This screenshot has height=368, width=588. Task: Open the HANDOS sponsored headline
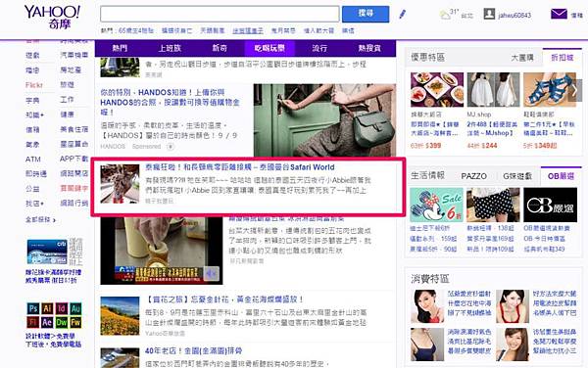[170, 102]
